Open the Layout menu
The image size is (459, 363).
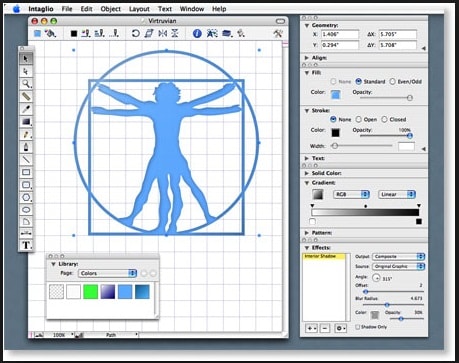[x=139, y=9]
